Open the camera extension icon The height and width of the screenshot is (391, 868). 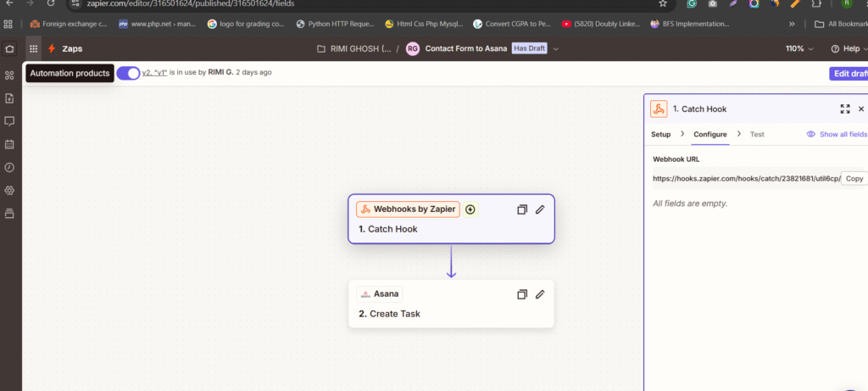(x=713, y=3)
